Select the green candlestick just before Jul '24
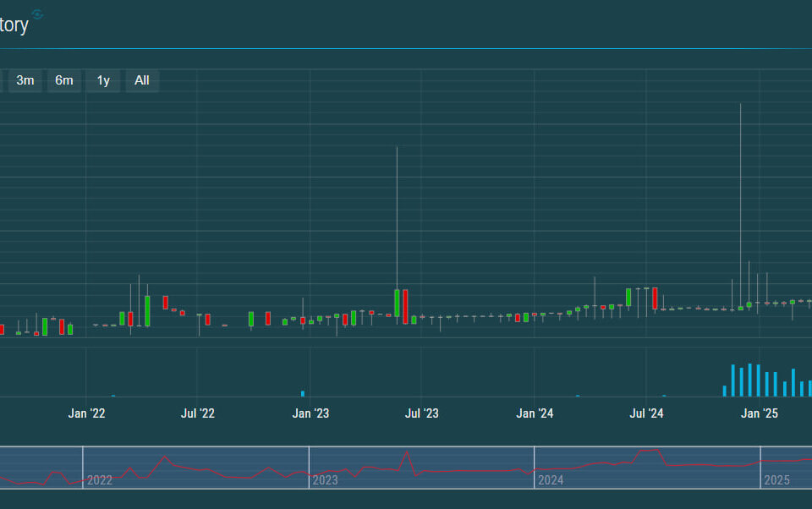This screenshot has width=812, height=509. tap(628, 298)
